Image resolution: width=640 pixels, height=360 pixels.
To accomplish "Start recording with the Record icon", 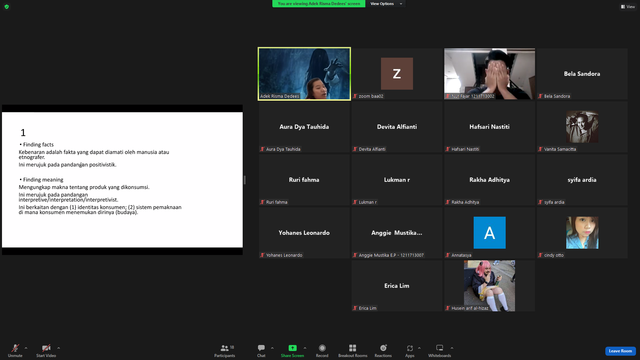I will pos(322,348).
